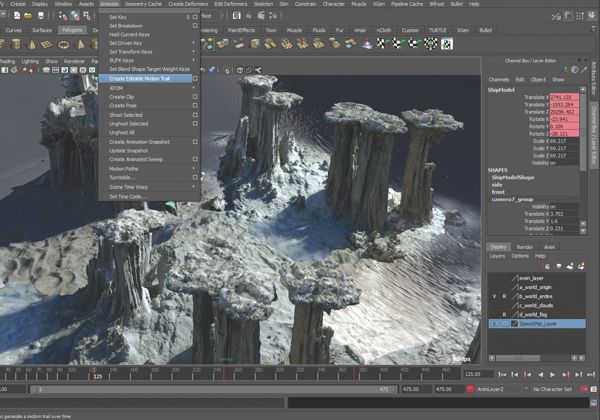Click the save scene disk icon
600x420 pixels.
coord(41,16)
